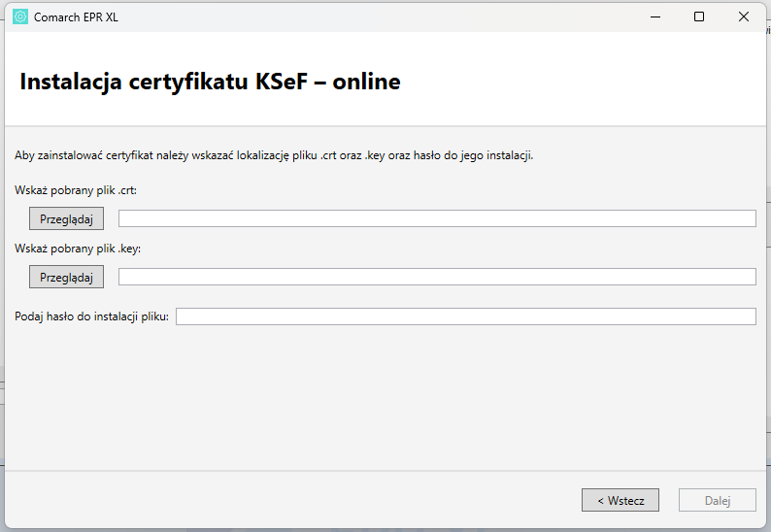Focus the .crt file path field
771x532 pixels.
coord(437,218)
